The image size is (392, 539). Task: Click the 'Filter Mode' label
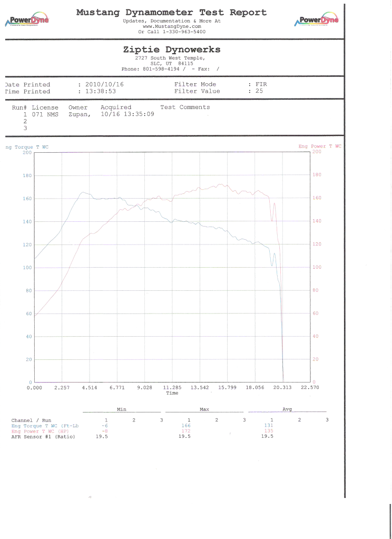[195, 84]
